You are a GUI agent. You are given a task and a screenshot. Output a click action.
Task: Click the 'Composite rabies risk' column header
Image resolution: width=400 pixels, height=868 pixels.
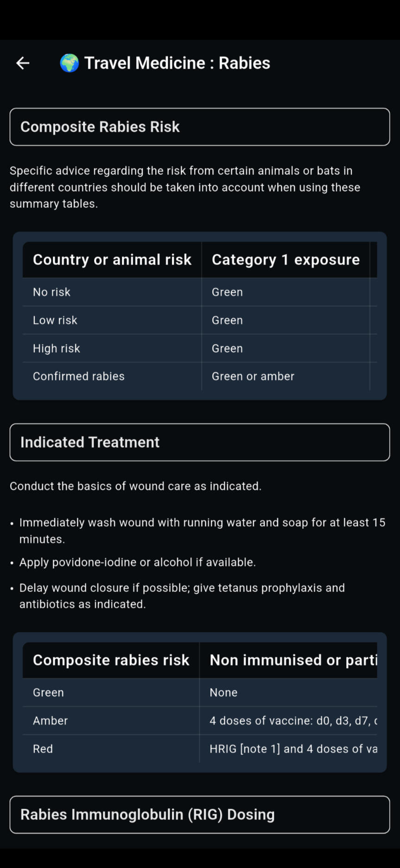(111, 660)
